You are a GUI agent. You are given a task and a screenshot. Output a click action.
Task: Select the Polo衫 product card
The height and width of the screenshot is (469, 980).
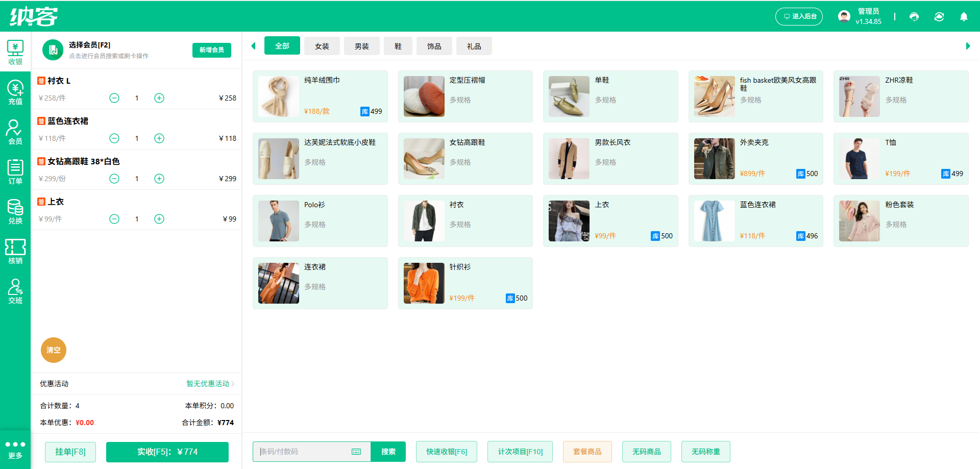(x=320, y=221)
